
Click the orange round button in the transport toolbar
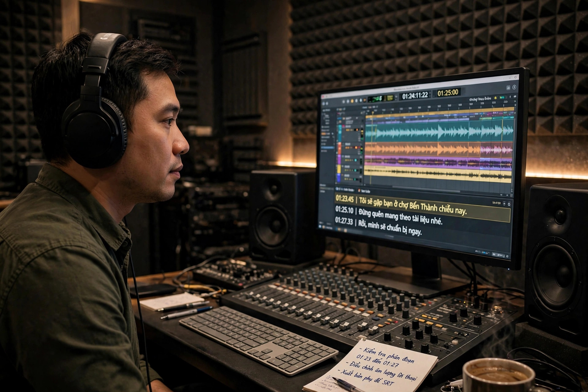click(x=352, y=101)
